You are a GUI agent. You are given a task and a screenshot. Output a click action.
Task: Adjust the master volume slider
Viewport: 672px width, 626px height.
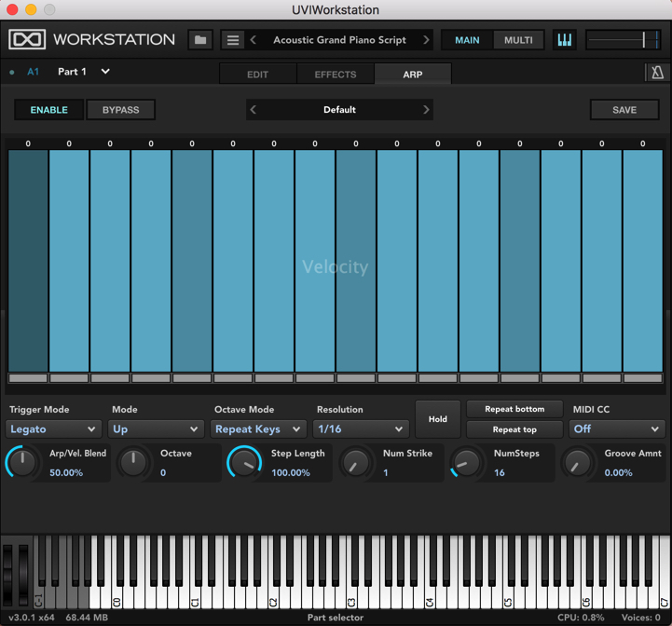click(x=623, y=40)
